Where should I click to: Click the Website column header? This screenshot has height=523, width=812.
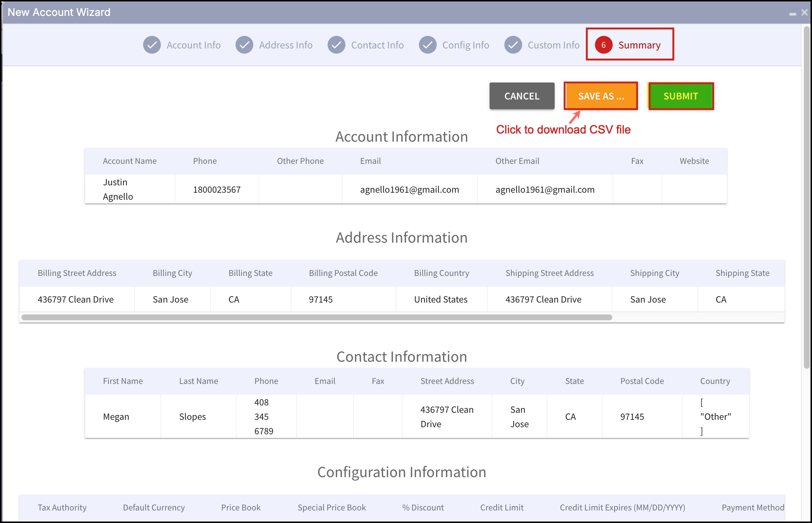tap(694, 161)
